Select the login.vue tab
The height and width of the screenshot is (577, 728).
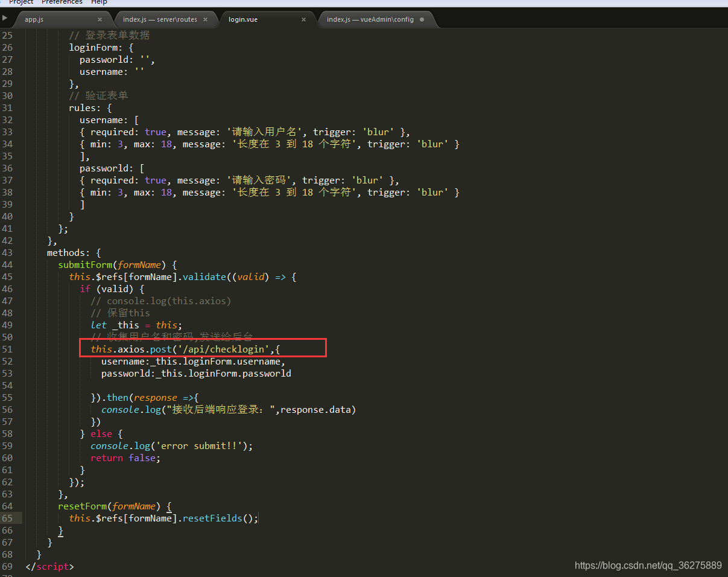[243, 19]
